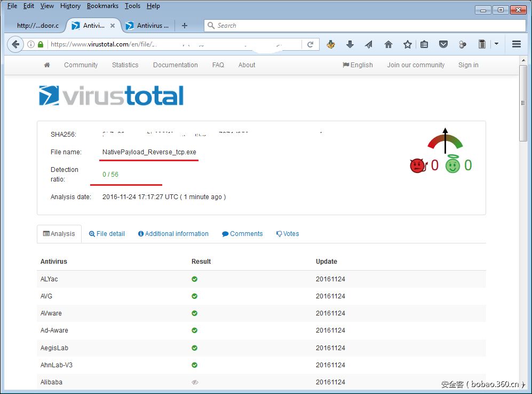Open the English language selector

[358, 65]
